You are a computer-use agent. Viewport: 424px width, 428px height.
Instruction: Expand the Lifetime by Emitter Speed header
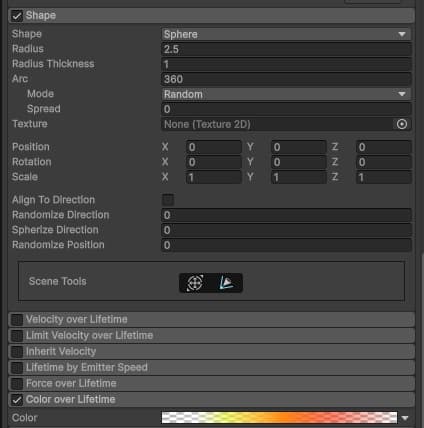click(x=212, y=367)
